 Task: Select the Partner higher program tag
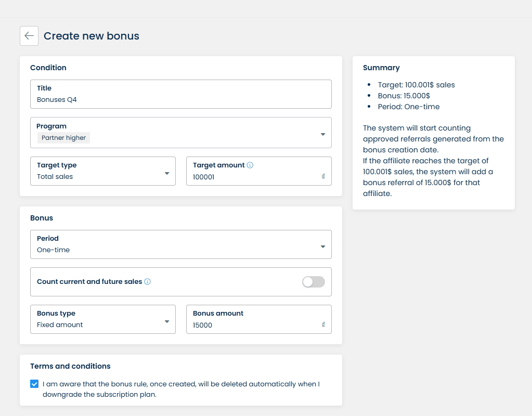coord(63,138)
